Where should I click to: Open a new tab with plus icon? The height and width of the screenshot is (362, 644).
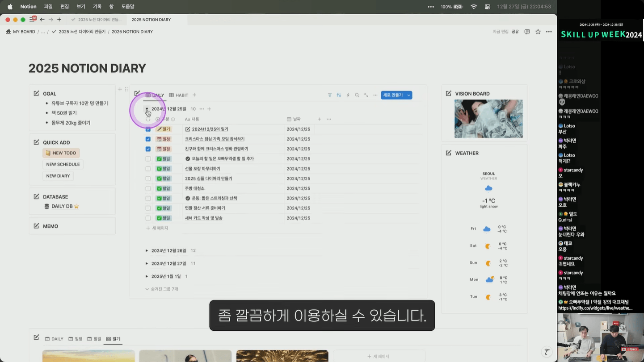click(59, 20)
